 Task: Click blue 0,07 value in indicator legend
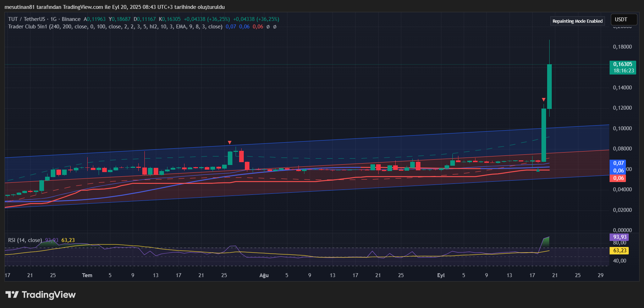[x=231, y=27]
